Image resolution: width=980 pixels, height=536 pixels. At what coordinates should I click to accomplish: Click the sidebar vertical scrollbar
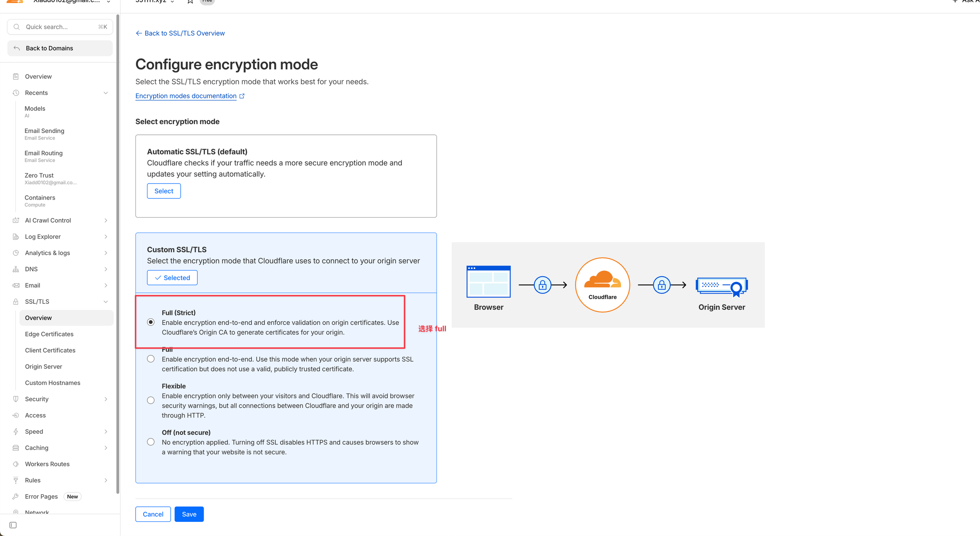pos(118,253)
